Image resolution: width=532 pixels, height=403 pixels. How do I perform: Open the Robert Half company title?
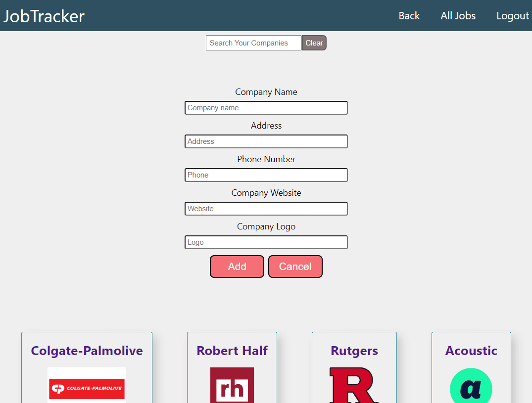point(232,351)
